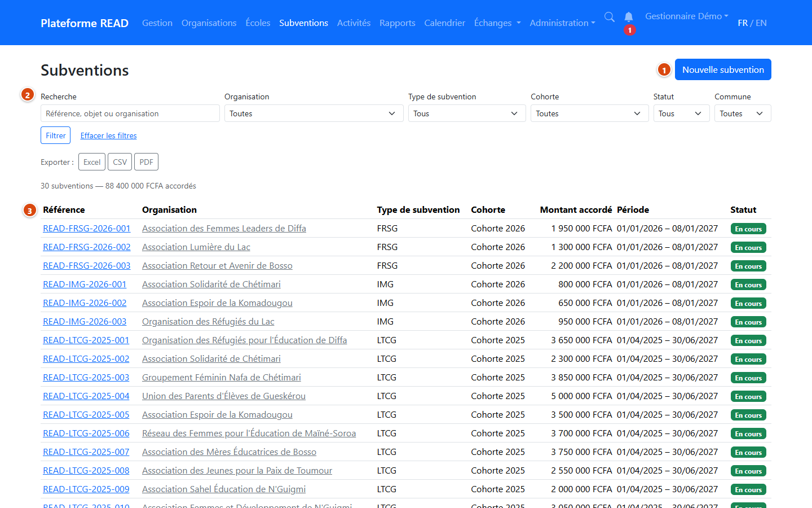Open Union des Parents d'Élèves de Gueskérou

(224, 396)
